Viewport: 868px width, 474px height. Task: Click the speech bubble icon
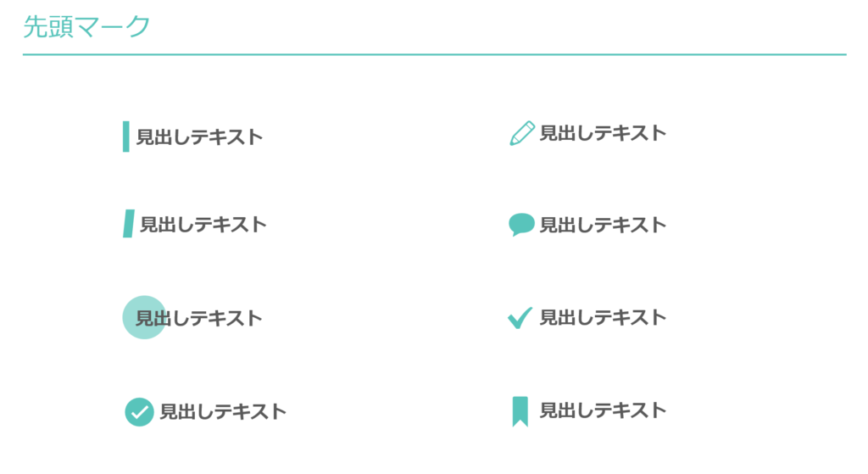click(x=521, y=224)
